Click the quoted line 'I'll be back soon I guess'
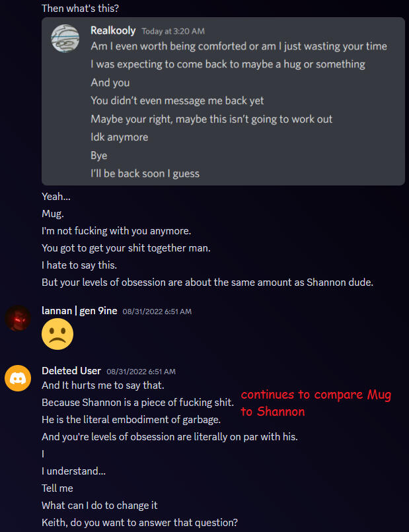Screen dimensions: 409x532 [x=145, y=174]
